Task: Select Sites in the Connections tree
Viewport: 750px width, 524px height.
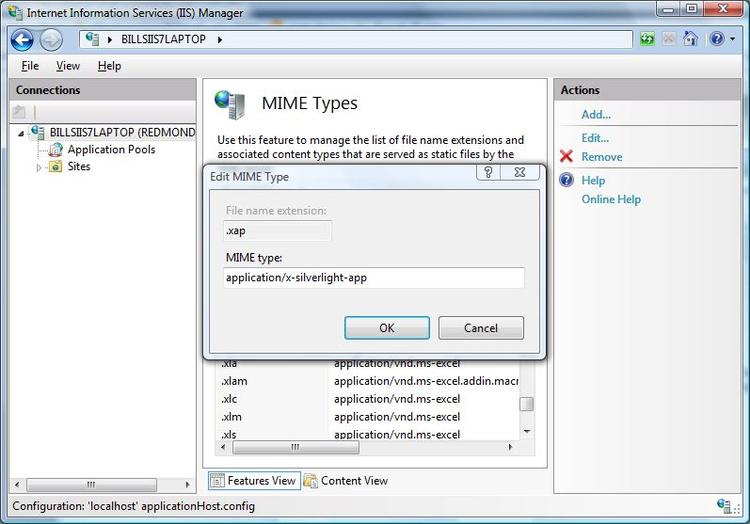Action: [79, 166]
